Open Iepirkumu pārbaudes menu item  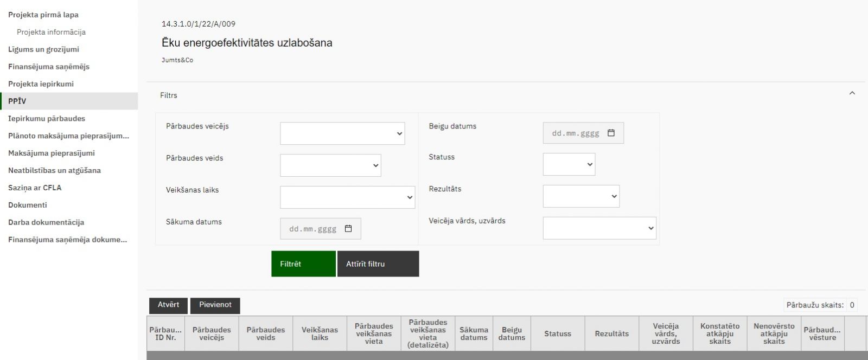point(47,118)
